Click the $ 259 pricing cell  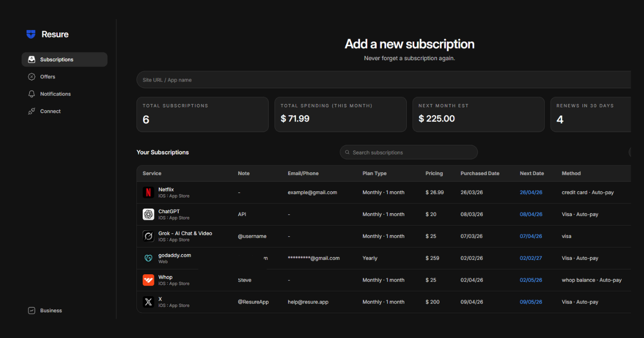(433, 258)
